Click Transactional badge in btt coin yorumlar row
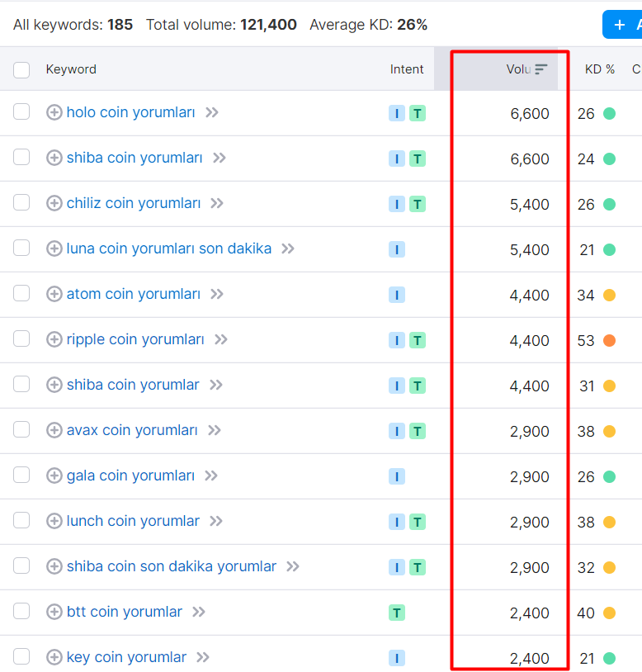 [x=397, y=613]
